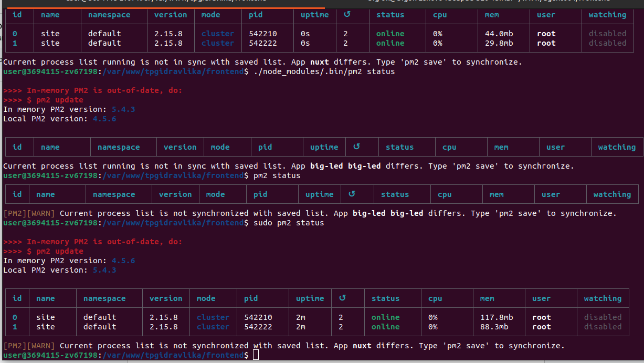Click pid 542222 in the bottom table
The image size is (644, 363).
[x=258, y=327]
